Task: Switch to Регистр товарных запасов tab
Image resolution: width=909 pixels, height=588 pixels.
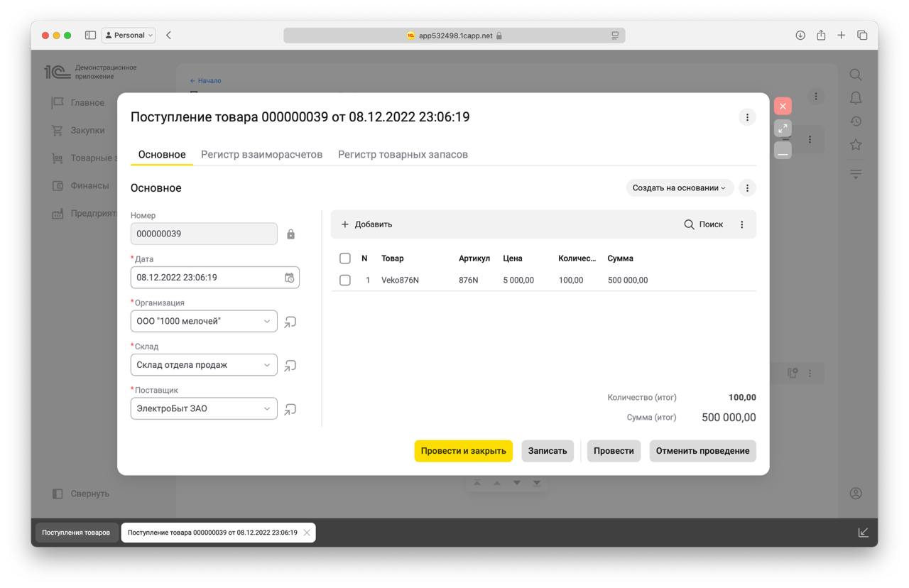Action: pyautogui.click(x=403, y=155)
